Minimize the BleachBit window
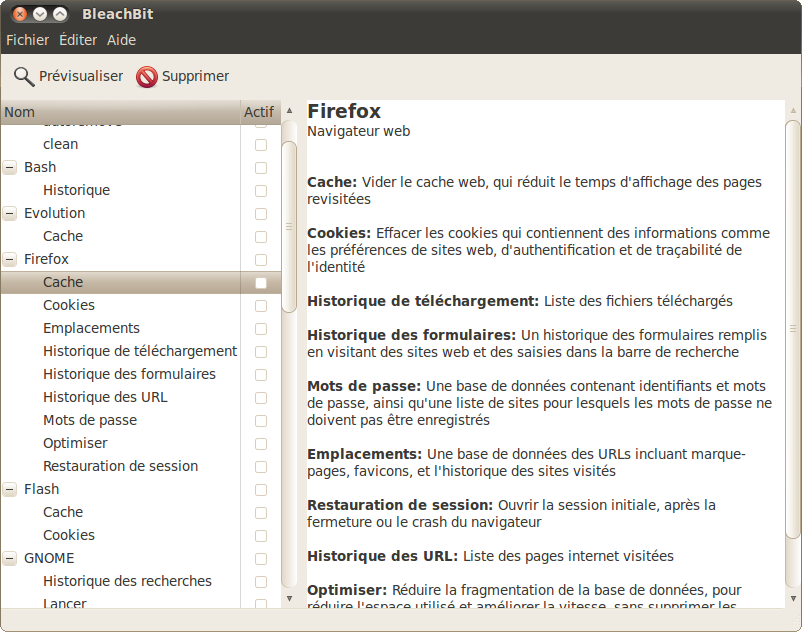Image resolution: width=802 pixels, height=632 pixels. 40,14
